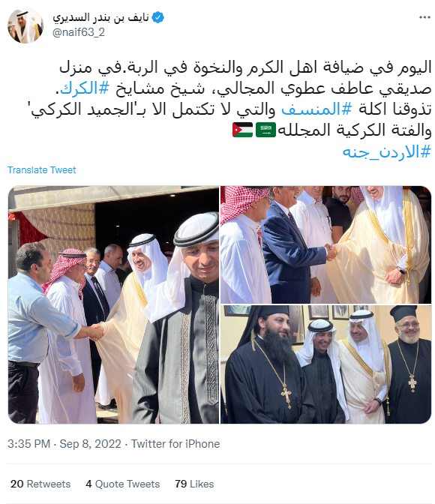Open the @naif63_2 handle link
This screenshot has height=504, width=435.
tap(79, 32)
